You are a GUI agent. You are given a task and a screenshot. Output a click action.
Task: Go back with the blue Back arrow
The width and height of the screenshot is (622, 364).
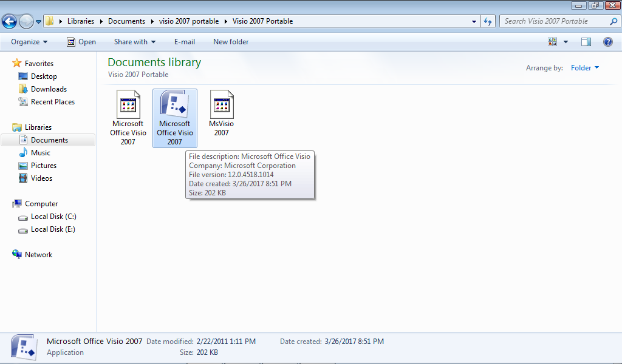pyautogui.click(x=10, y=21)
